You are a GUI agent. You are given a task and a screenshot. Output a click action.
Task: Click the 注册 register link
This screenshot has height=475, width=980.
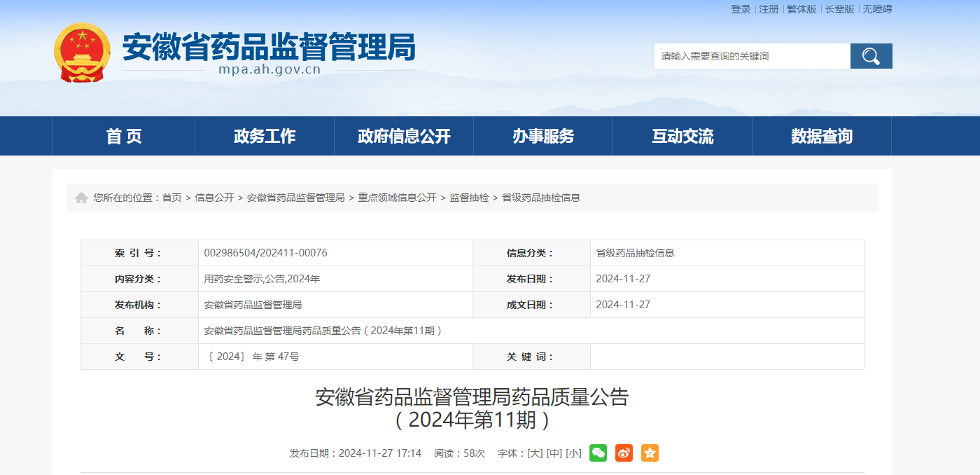tap(769, 9)
